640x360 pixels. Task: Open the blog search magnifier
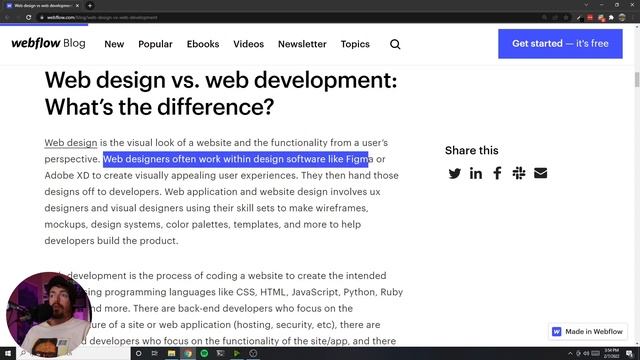click(395, 44)
